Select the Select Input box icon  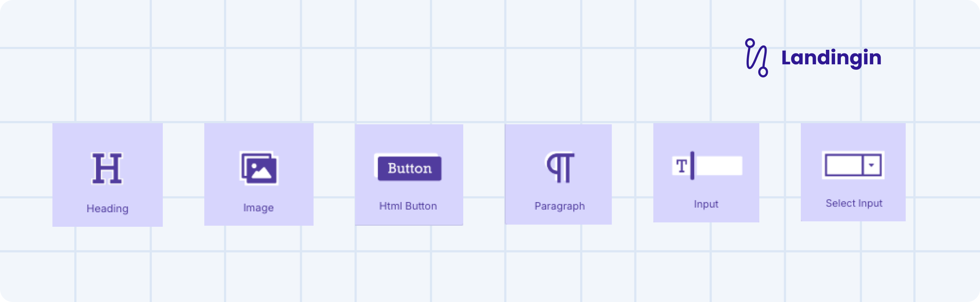(x=853, y=165)
